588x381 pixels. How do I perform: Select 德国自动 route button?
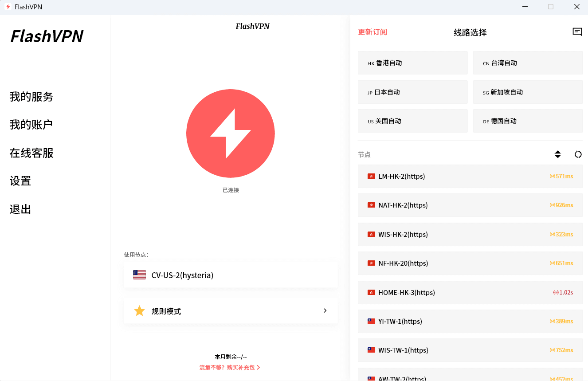click(x=528, y=121)
